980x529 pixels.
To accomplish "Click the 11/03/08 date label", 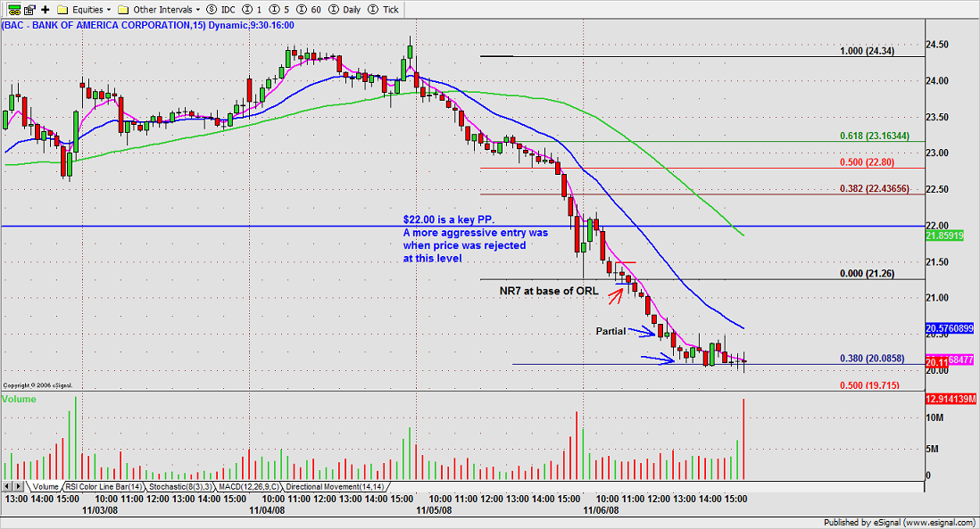I will point(100,510).
